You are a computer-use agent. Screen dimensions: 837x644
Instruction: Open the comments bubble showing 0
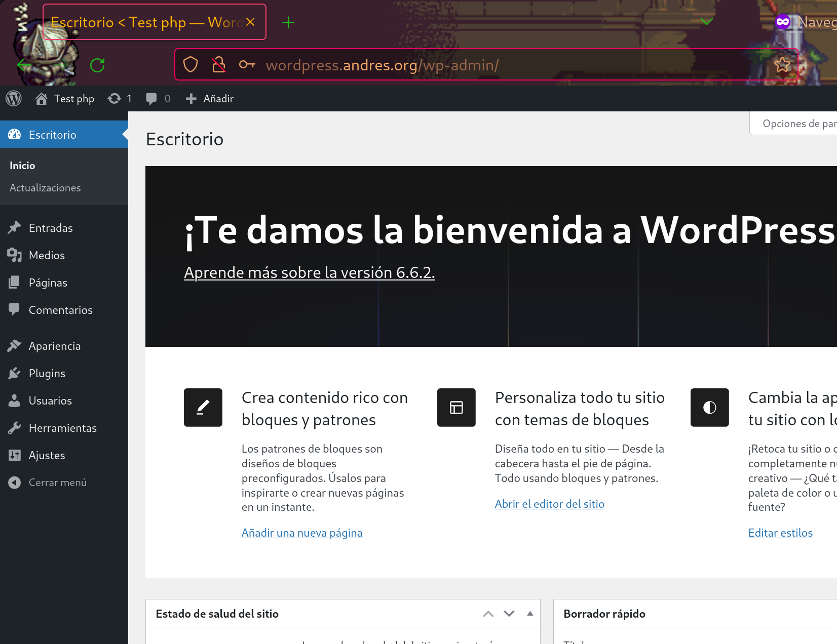[x=158, y=99]
